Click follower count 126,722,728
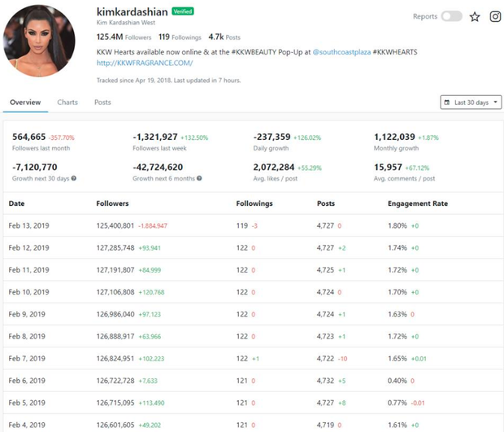The image size is (504, 432). pos(115,381)
